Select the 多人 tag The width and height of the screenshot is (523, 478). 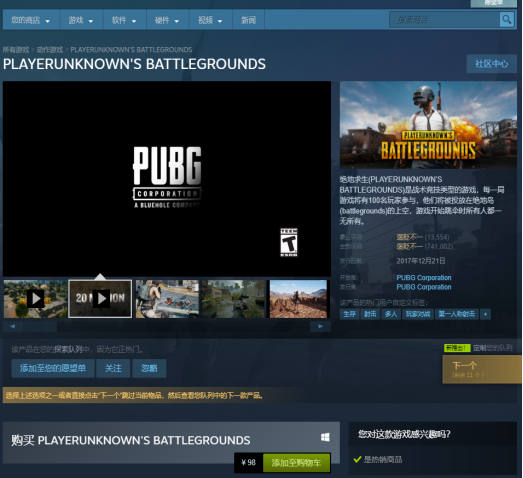[x=391, y=314]
